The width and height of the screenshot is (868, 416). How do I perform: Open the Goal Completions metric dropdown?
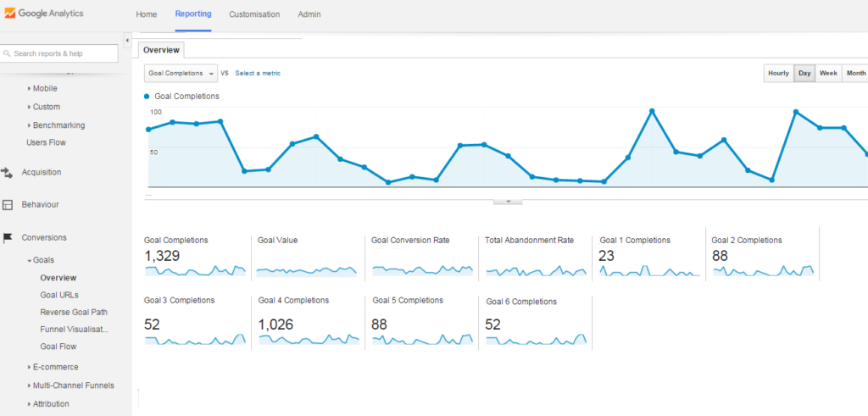click(181, 74)
